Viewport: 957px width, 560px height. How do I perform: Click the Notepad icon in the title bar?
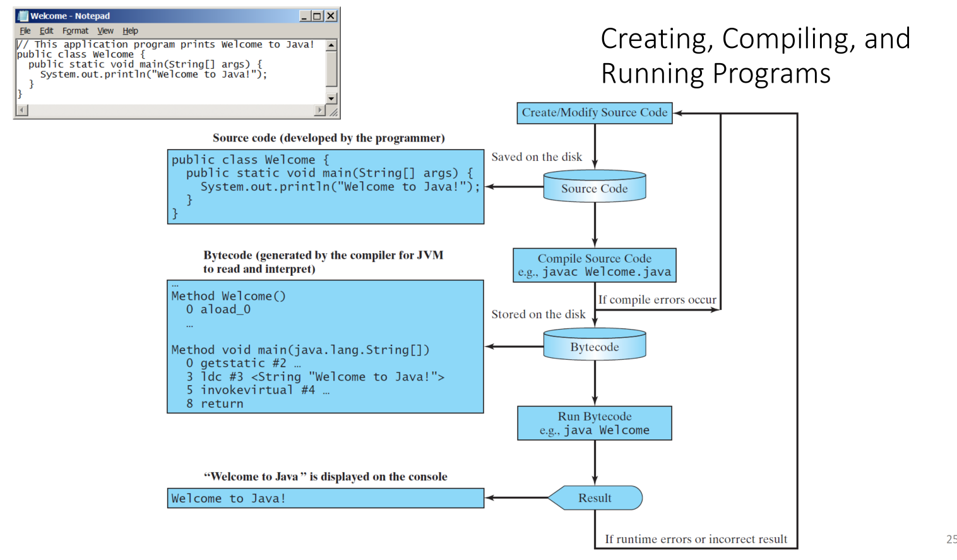[x=23, y=16]
